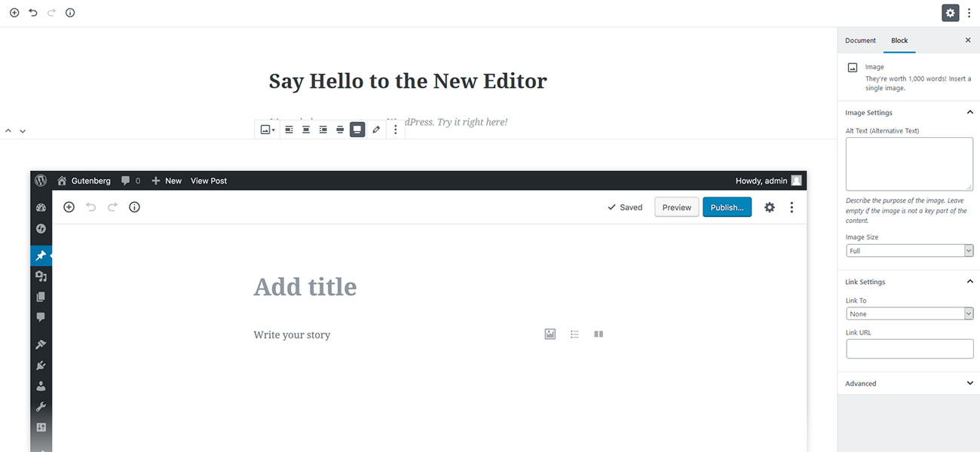Open the content structure info icon
Image resolution: width=980 pixels, height=452 pixels.
(x=70, y=13)
